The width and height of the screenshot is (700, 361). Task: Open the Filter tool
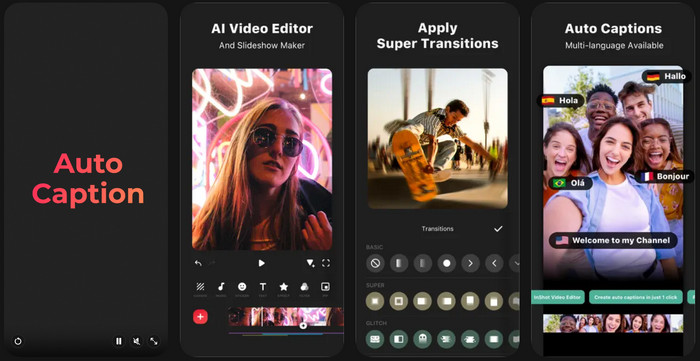(304, 289)
